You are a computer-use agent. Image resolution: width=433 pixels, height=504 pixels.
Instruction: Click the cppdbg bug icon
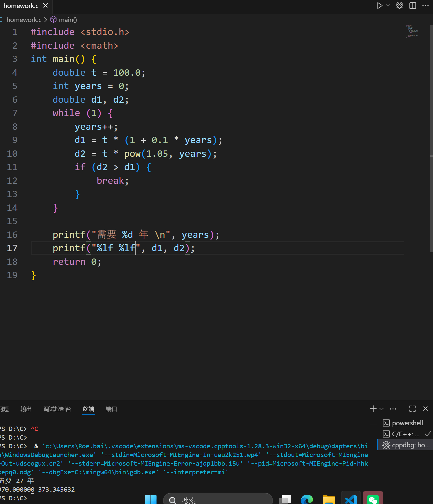(x=386, y=445)
